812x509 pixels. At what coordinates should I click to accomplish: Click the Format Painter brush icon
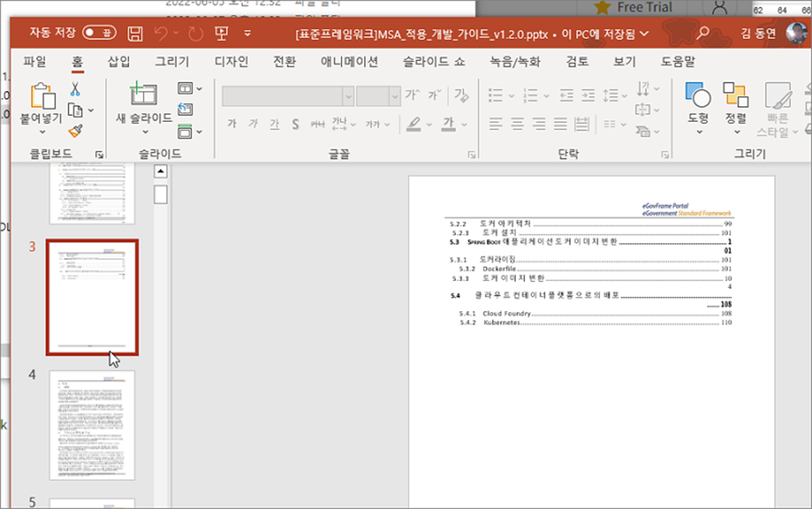75,132
